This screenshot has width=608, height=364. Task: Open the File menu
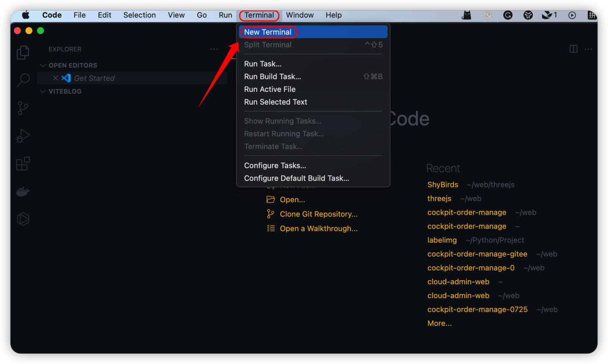pos(79,15)
